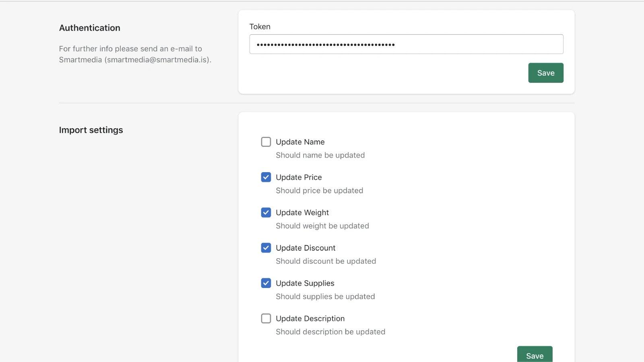Screen dimensions: 644x362
Task: Click into the Token input field
Action: (406, 44)
